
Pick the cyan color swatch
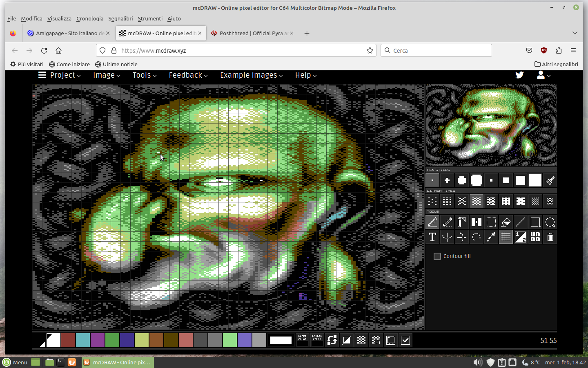[83, 340]
